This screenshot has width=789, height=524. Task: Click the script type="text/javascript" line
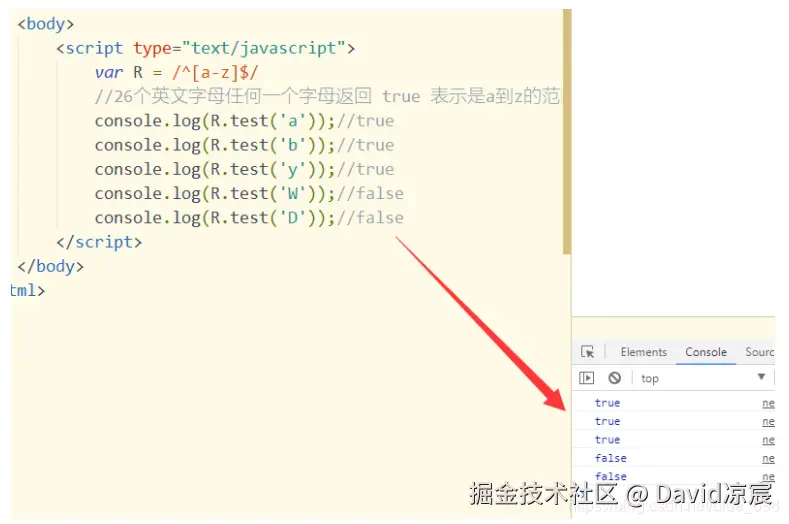205,48
